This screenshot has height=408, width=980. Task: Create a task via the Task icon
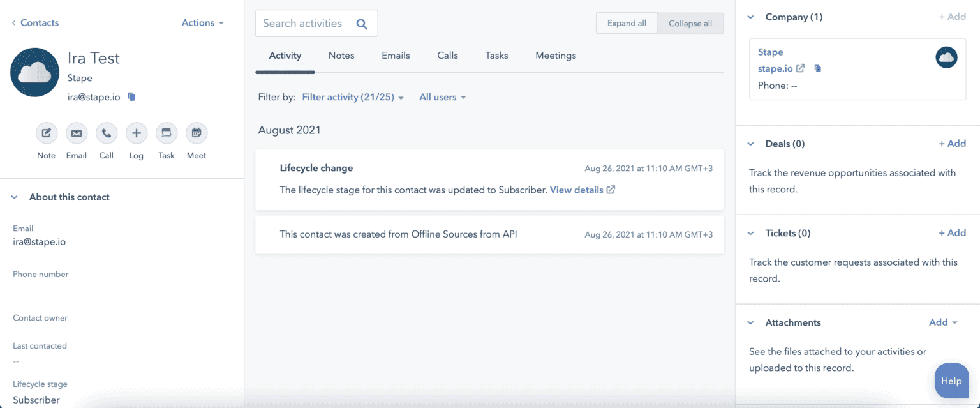[166, 133]
